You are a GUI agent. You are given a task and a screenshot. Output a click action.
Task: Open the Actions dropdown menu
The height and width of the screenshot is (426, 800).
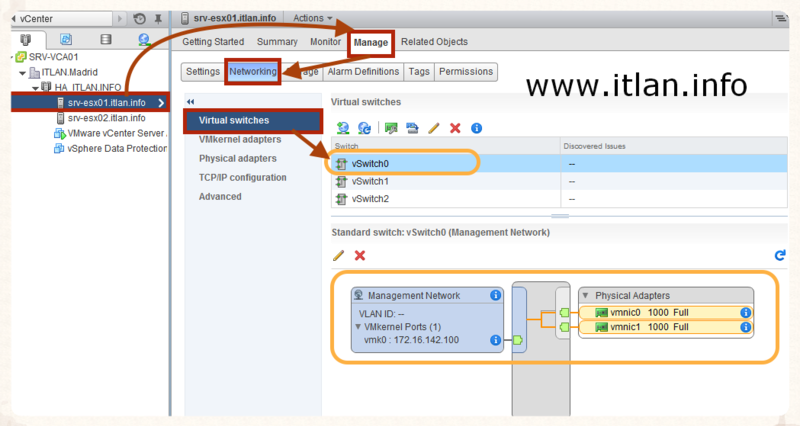click(314, 18)
